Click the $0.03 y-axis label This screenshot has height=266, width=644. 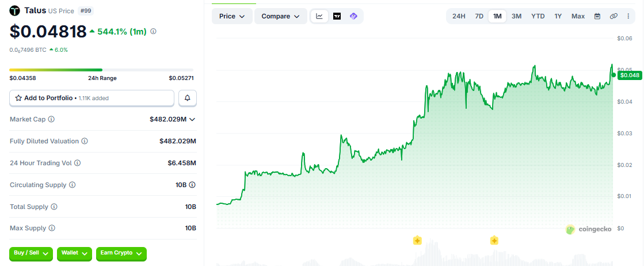[624, 133]
